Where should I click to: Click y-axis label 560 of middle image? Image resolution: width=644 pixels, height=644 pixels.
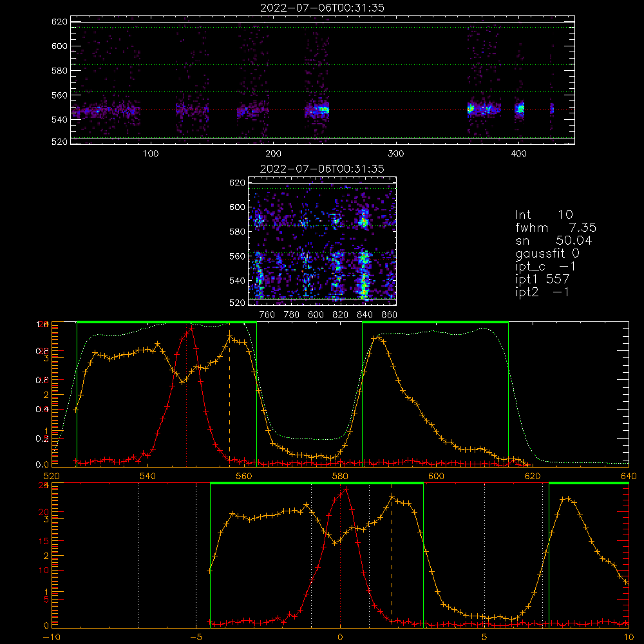[237, 256]
